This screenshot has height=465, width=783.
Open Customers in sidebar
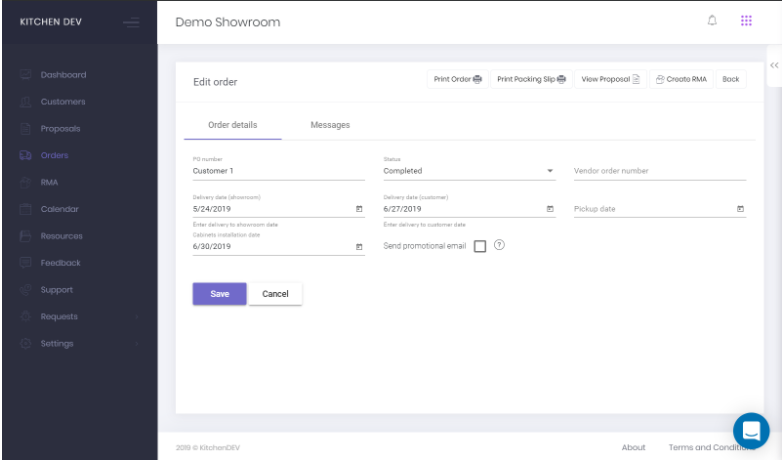[x=63, y=101]
